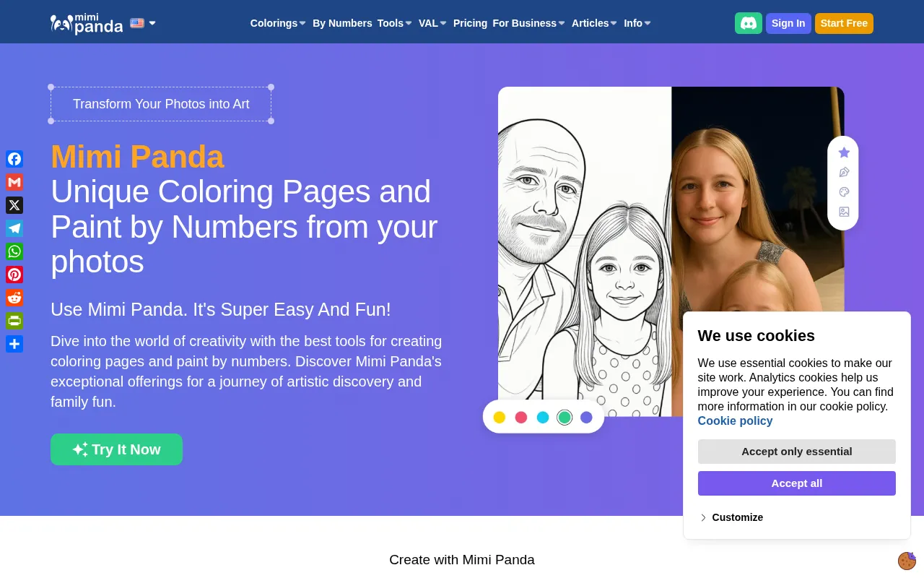Click the coloring page preview image
This screenshot has height=578, width=924.
tap(671, 251)
